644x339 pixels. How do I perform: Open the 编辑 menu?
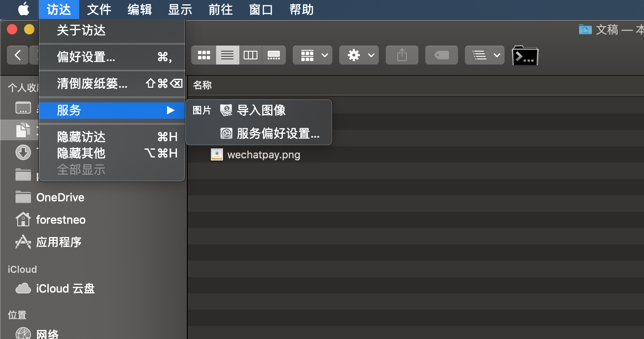click(x=139, y=9)
